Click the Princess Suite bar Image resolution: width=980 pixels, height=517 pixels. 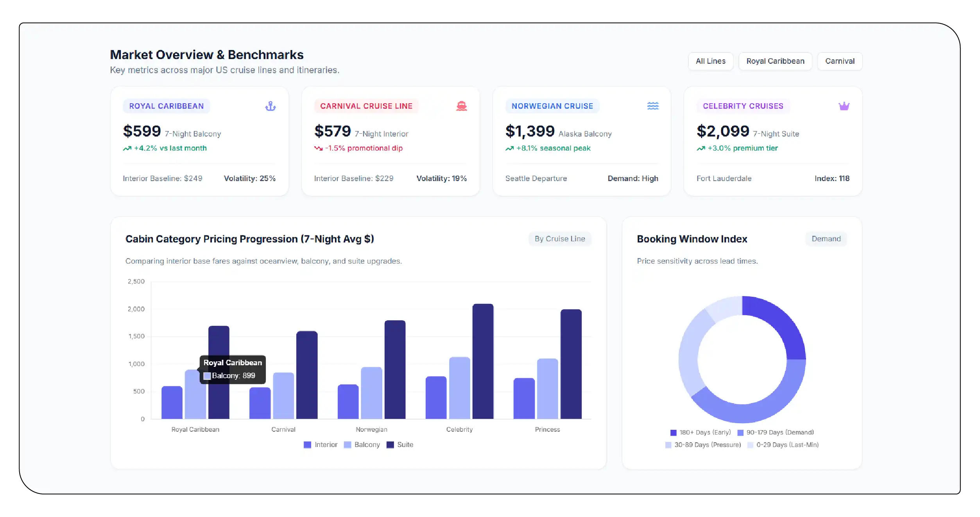tap(571, 364)
